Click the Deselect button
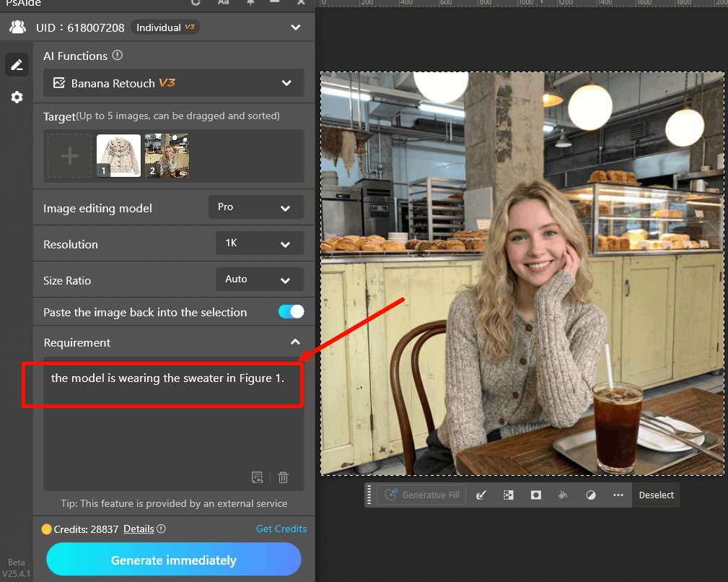This screenshot has width=728, height=582. point(656,495)
